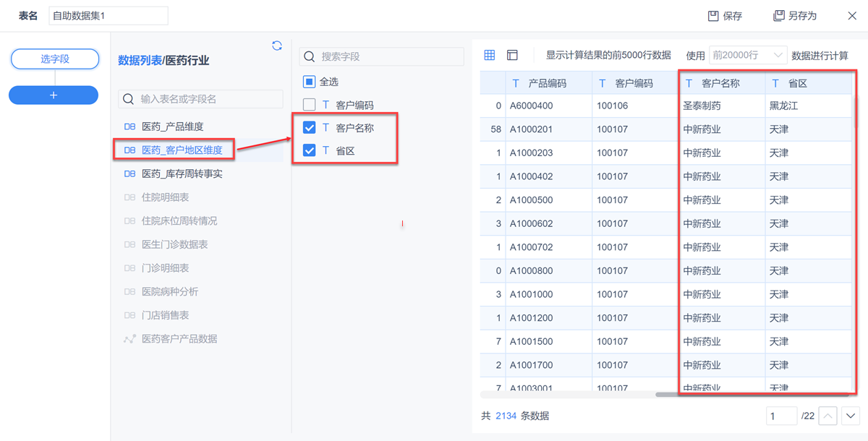868x441 pixels.
Task: Select the 医药_产品维度 table
Action: (172, 127)
